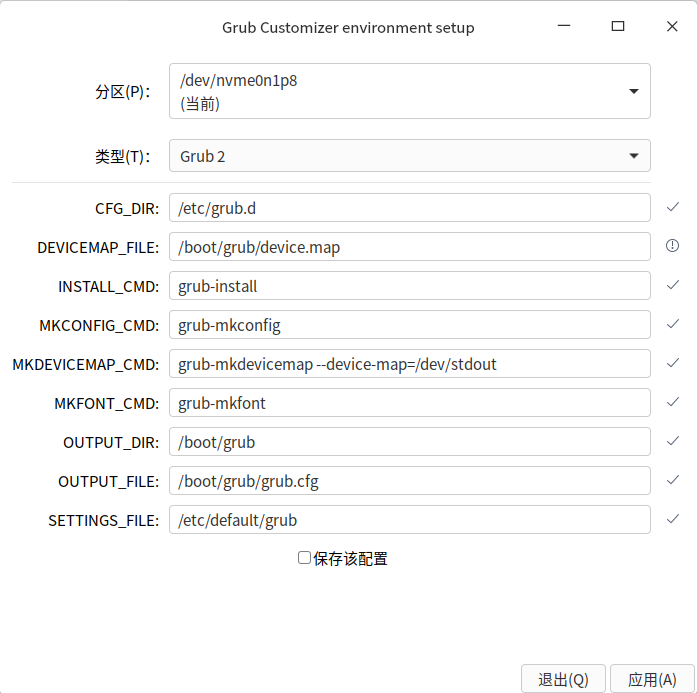
Task: Open the 分区 partition dropdown /dev/nvme0n1p8
Action: (409, 91)
